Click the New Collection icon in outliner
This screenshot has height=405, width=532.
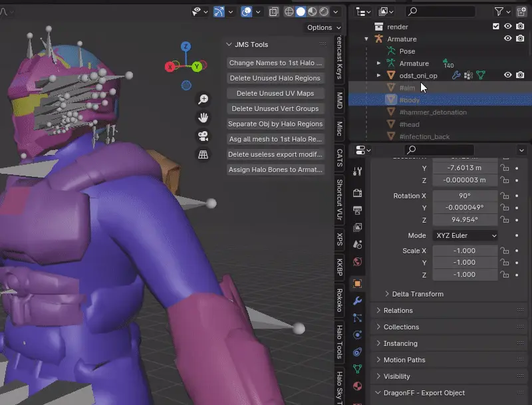pos(521,11)
